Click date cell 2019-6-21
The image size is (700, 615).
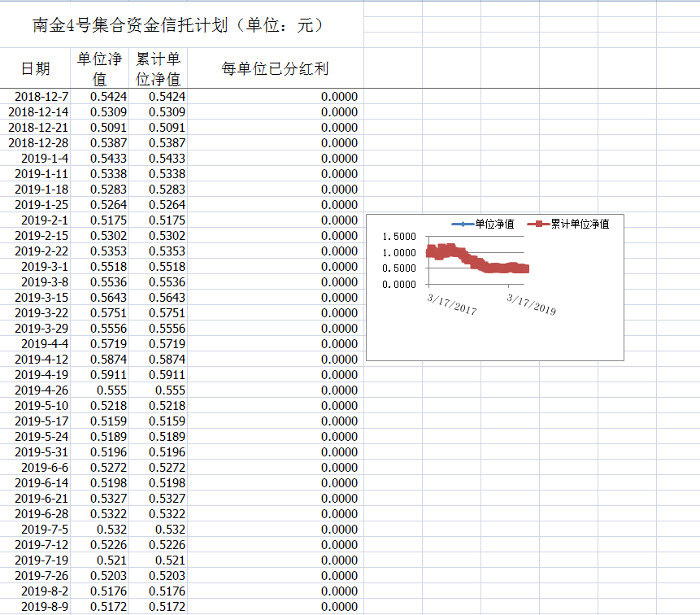35,499
